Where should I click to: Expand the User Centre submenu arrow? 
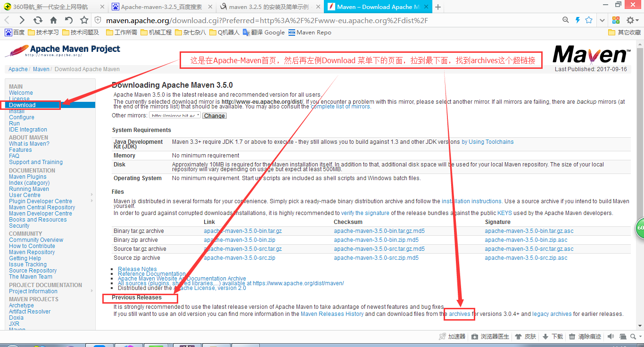coord(91,195)
